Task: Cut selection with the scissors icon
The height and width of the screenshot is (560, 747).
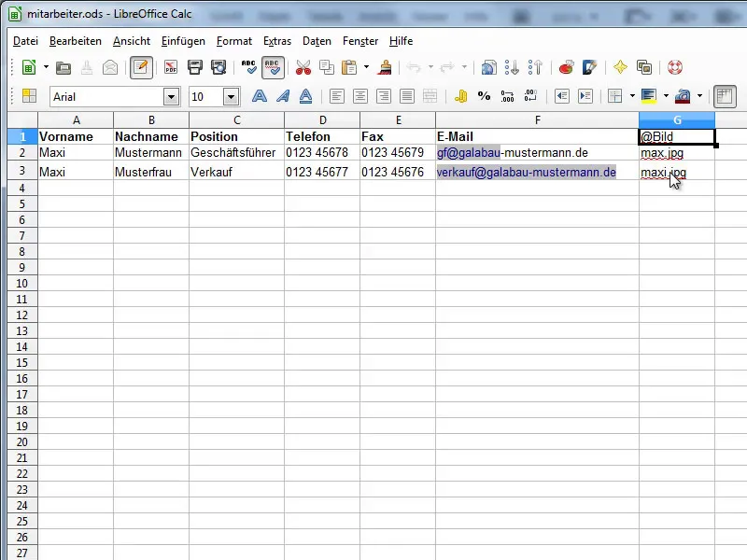Action: [303, 67]
